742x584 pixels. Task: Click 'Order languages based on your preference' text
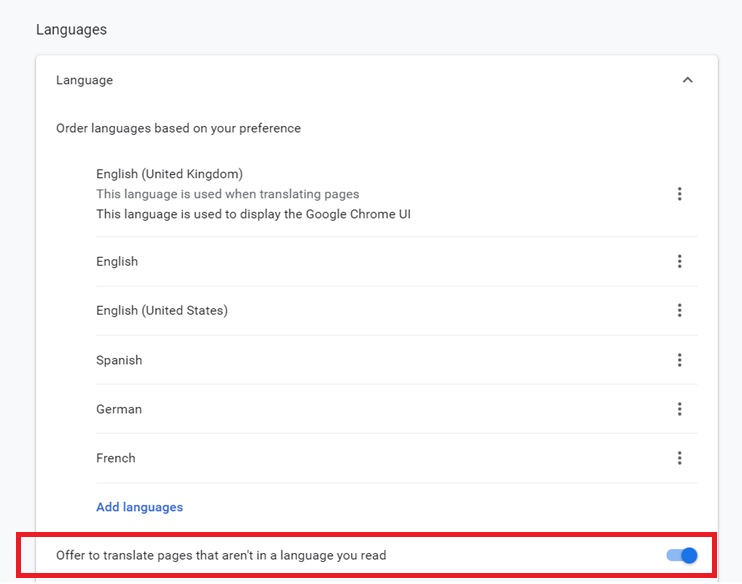coord(178,128)
